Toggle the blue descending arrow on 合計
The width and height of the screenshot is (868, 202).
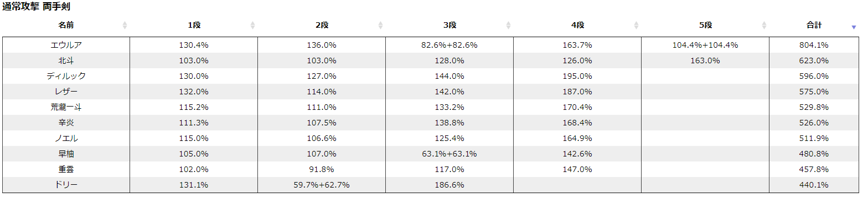854,27
